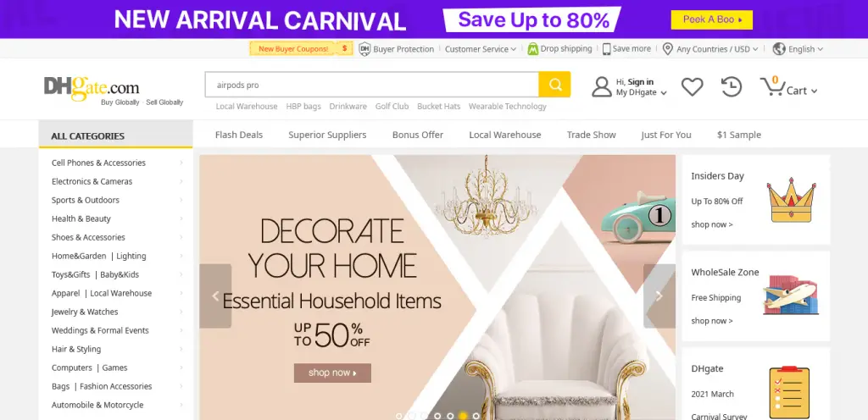Expand the Customer Service dropdown
Viewport: 868px width, 420px height.
click(481, 49)
